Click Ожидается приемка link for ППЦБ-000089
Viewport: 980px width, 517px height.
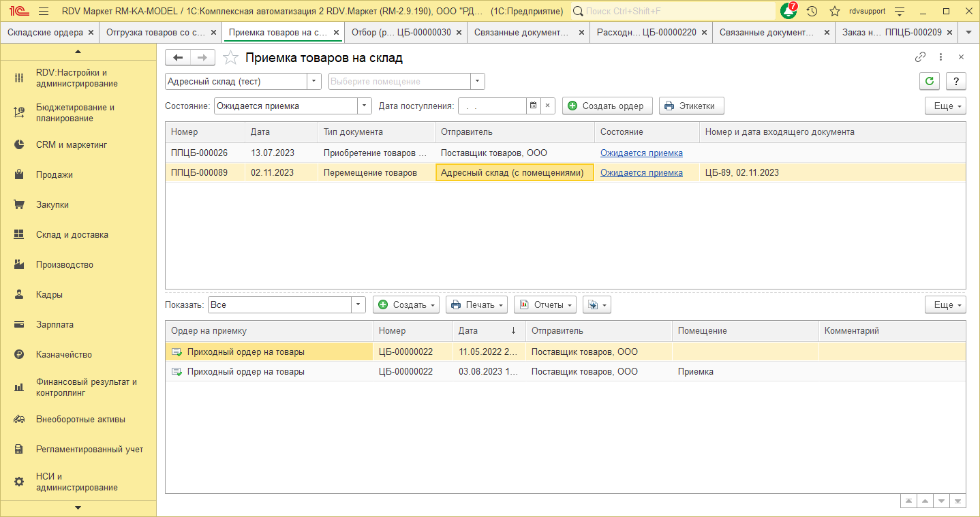click(641, 173)
